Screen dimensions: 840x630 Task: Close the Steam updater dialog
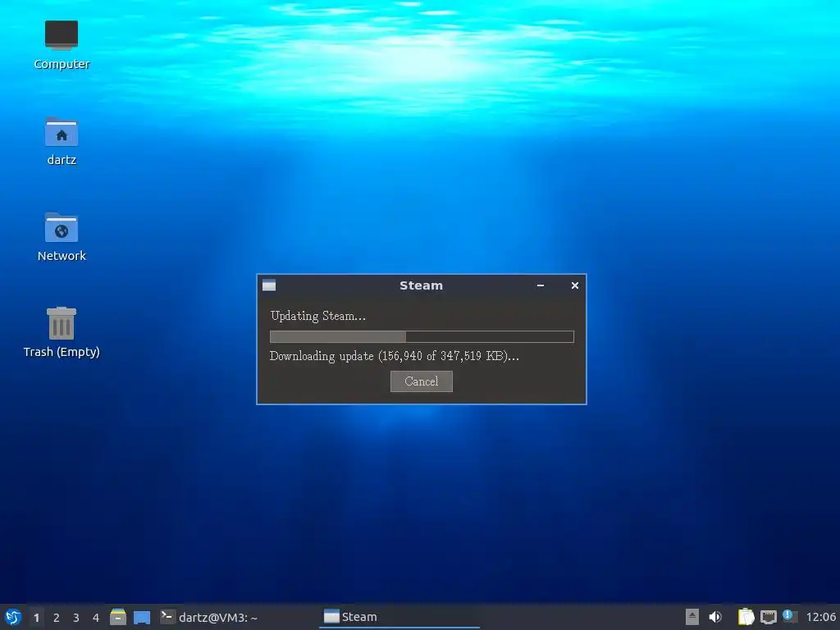pyautogui.click(x=575, y=285)
